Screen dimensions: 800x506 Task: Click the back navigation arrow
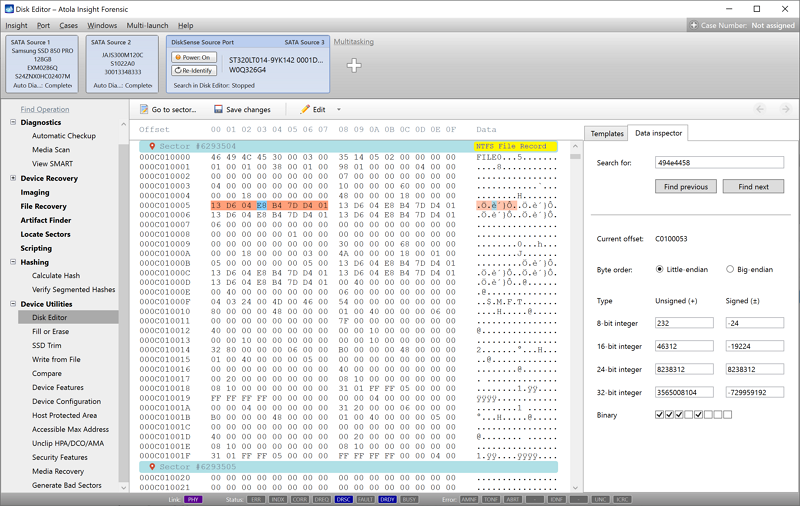(x=760, y=109)
